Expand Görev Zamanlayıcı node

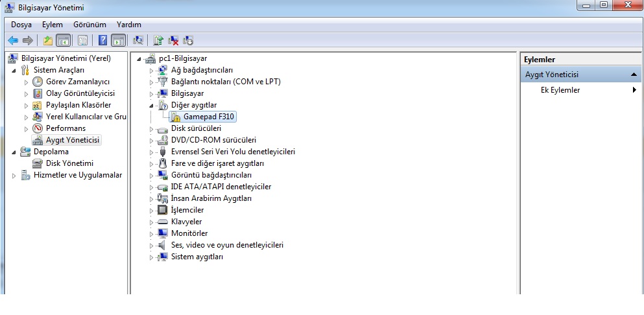(x=27, y=82)
